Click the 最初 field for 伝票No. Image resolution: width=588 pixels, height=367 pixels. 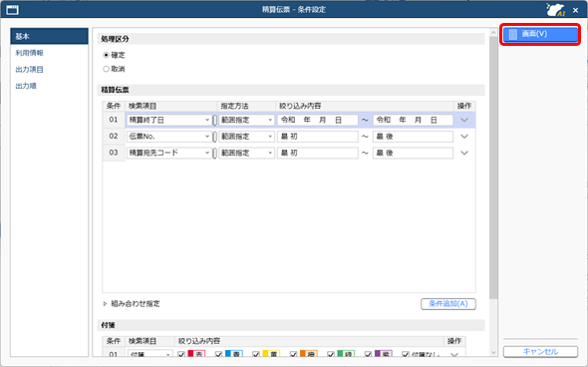point(318,137)
